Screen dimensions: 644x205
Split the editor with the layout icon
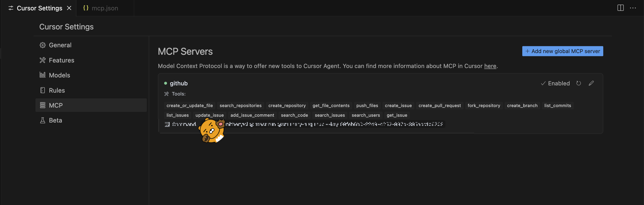tap(620, 8)
